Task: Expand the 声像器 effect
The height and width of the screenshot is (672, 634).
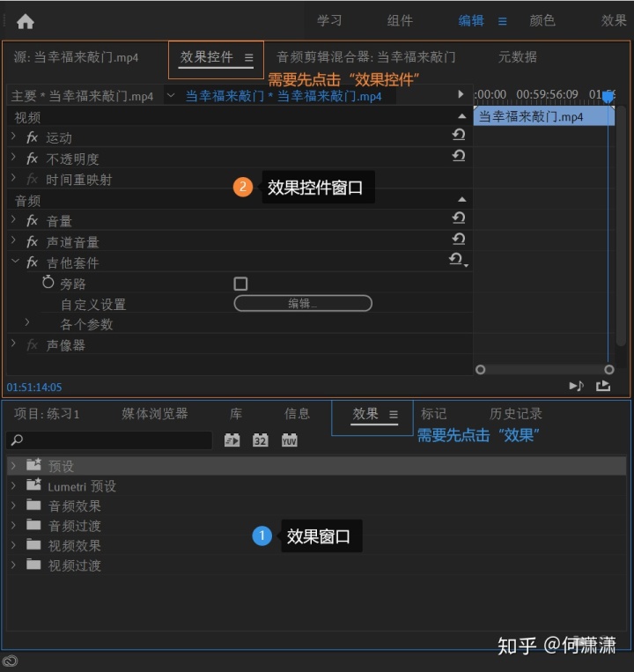Action: click(x=14, y=343)
